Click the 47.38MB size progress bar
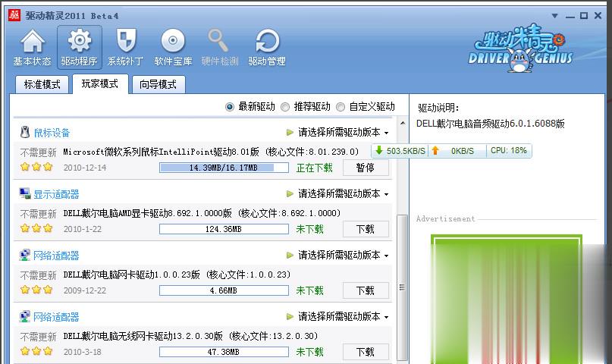Image resolution: width=612 pixels, height=364 pixels. 224,352
